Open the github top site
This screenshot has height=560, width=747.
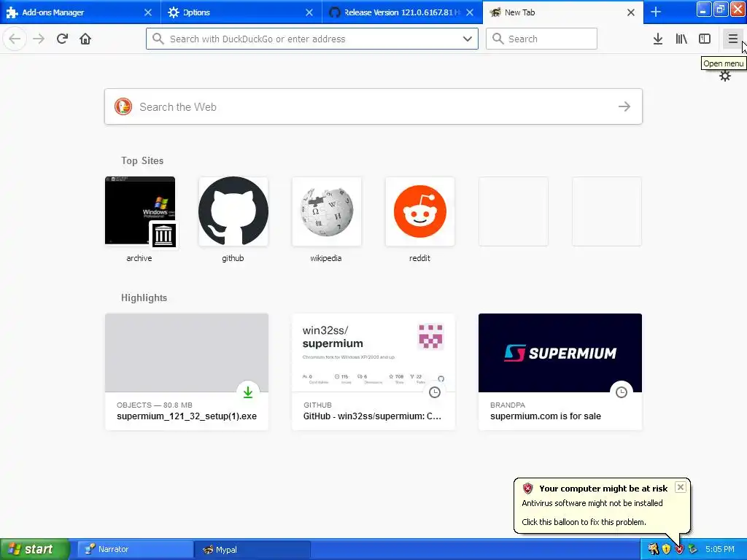[x=233, y=219]
